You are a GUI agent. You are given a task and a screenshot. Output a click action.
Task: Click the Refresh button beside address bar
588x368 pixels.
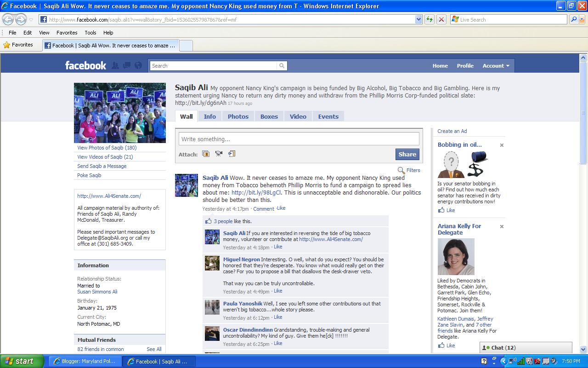(430, 19)
